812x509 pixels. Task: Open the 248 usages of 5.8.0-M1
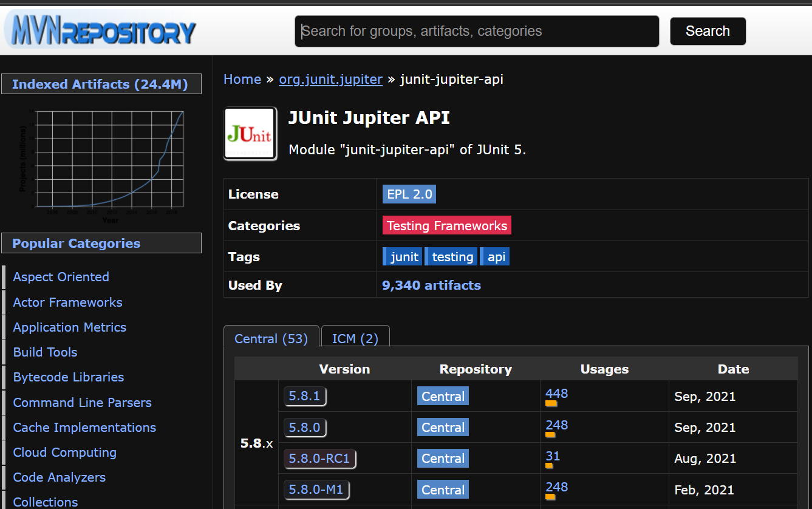point(556,487)
